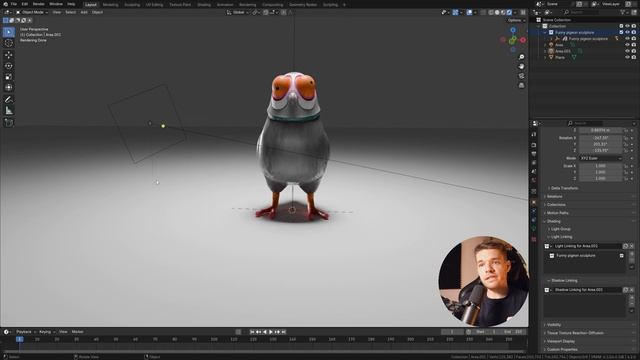This screenshot has width=640, height=360.
Task: Open the Render menu
Action: [x=38, y=4]
